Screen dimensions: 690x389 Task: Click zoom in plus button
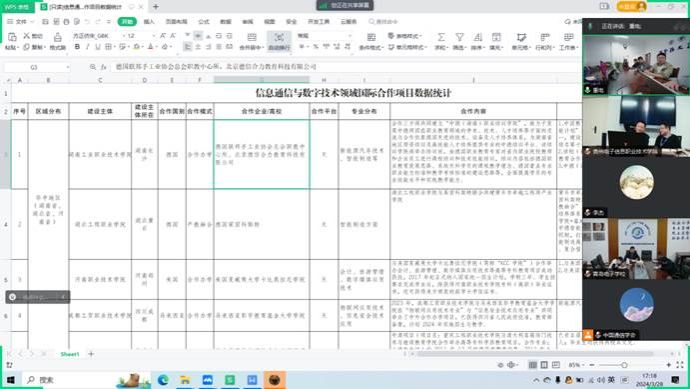click(669, 365)
